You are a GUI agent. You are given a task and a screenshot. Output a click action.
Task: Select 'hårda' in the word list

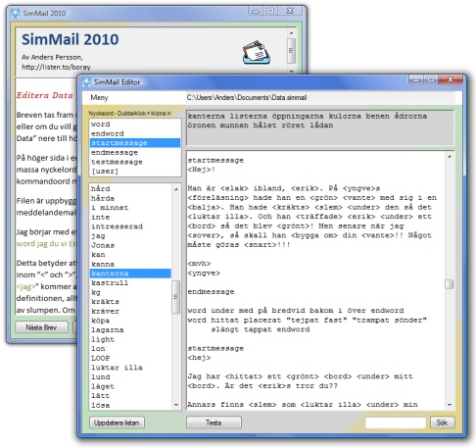130,198
